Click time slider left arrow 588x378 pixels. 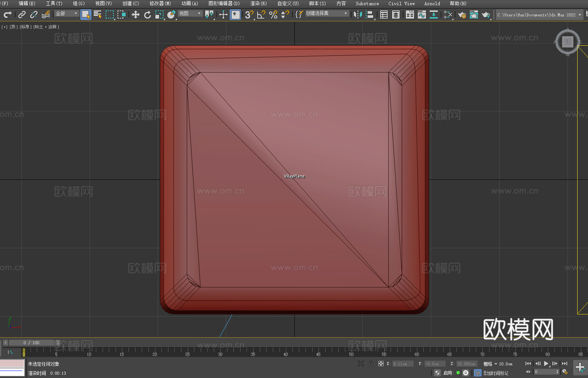tap(6, 343)
